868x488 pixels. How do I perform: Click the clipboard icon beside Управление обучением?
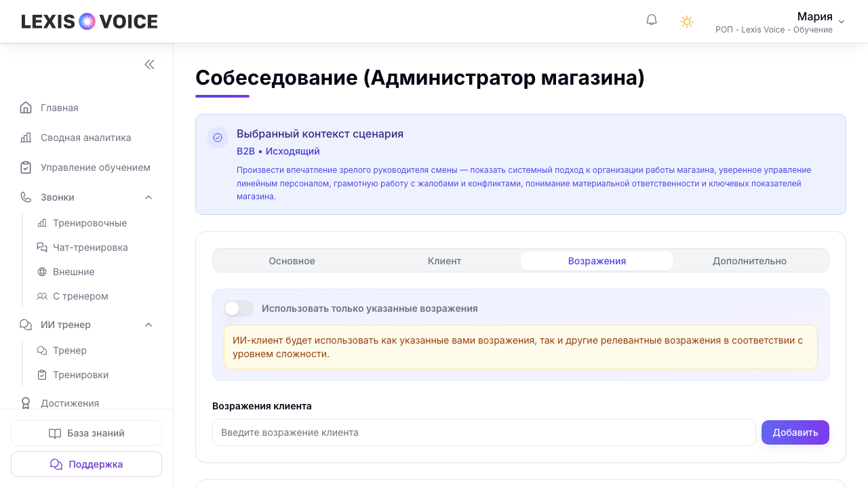(x=26, y=167)
